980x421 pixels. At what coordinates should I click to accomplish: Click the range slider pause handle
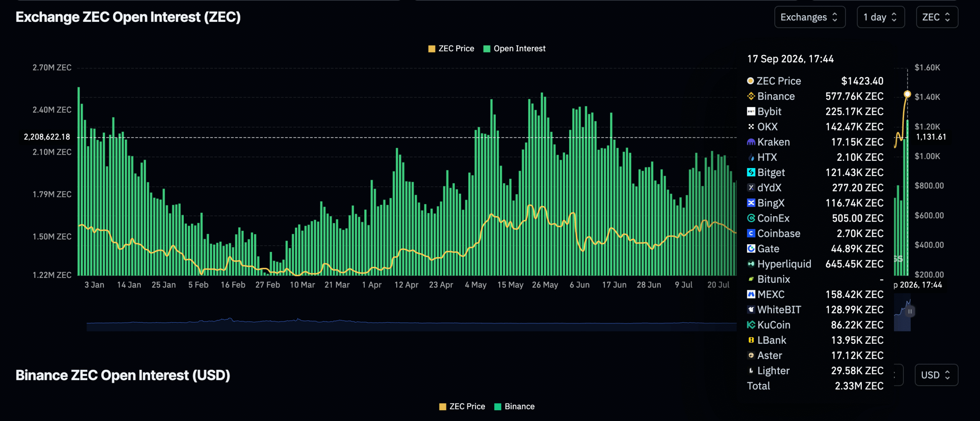pyautogui.click(x=910, y=312)
